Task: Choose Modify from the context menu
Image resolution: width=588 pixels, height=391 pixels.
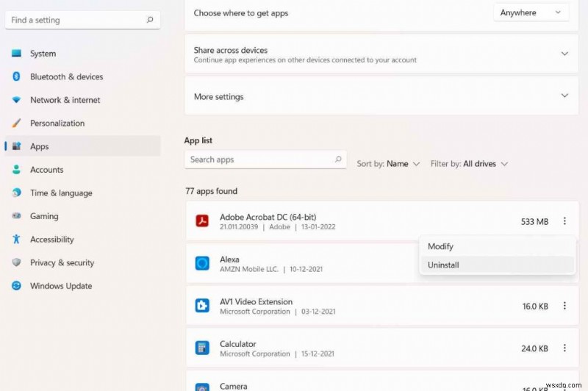Action: [x=498, y=246]
